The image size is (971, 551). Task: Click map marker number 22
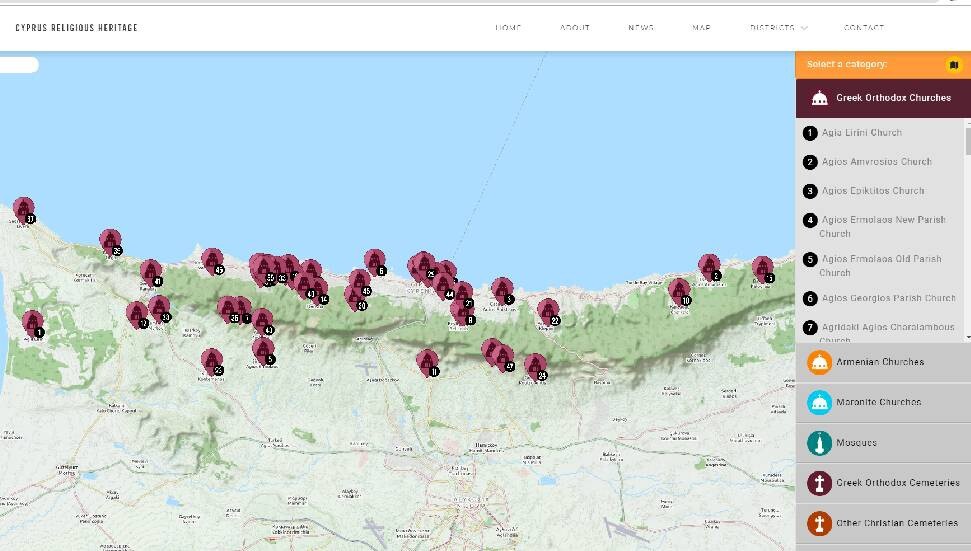point(548,311)
